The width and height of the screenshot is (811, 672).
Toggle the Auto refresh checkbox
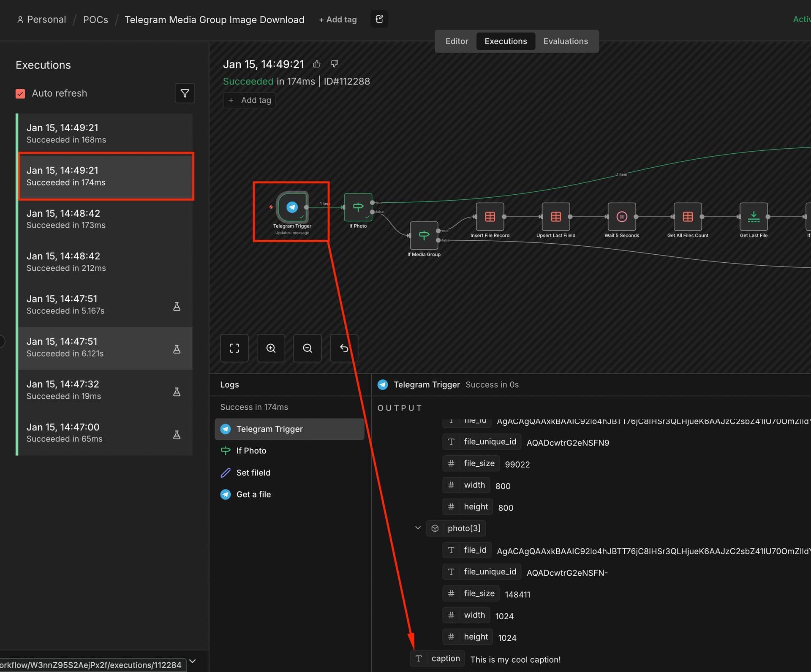20,93
